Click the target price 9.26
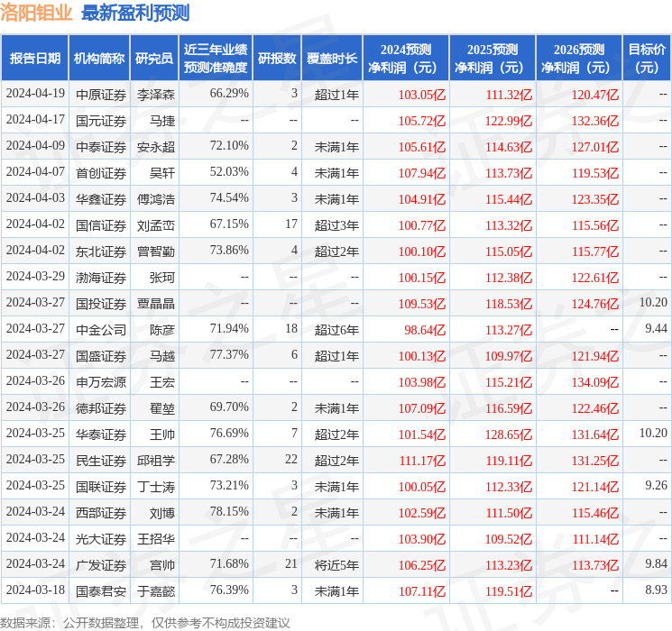 [656, 485]
